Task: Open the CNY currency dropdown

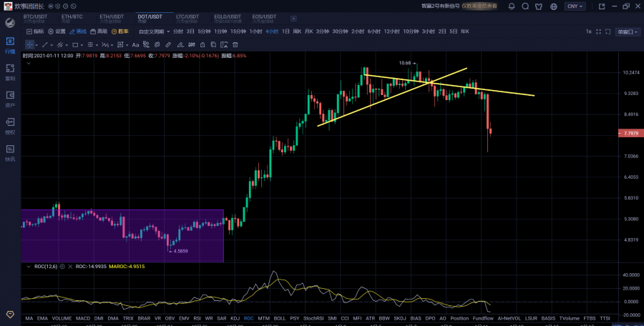Action: (575, 6)
